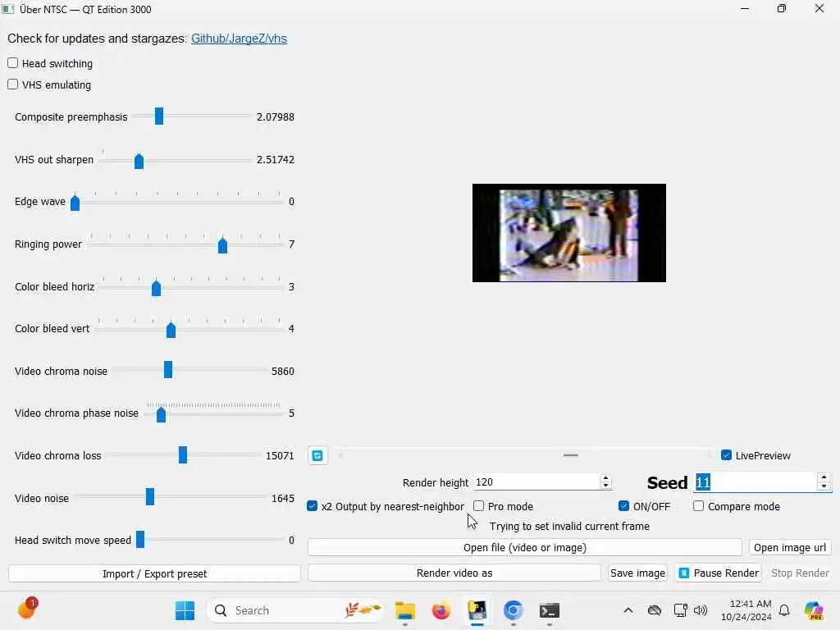Click the frame position slider handle
Screen dimensions: 840x630
click(571, 455)
